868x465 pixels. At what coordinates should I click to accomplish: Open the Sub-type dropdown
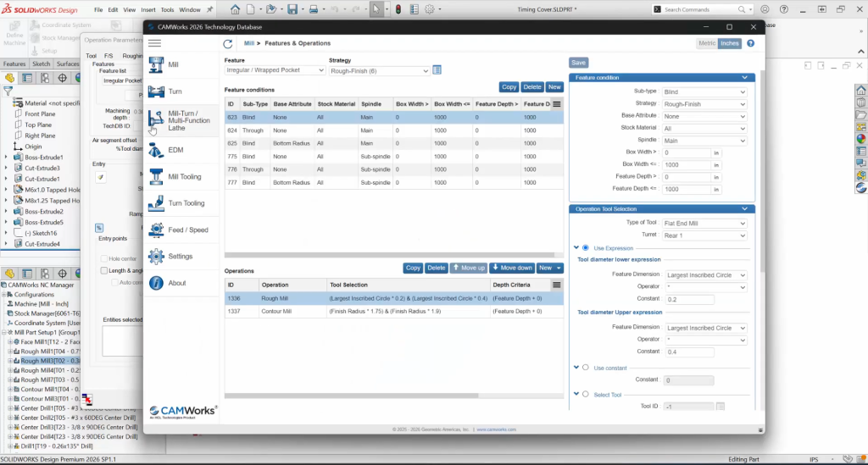tap(704, 91)
